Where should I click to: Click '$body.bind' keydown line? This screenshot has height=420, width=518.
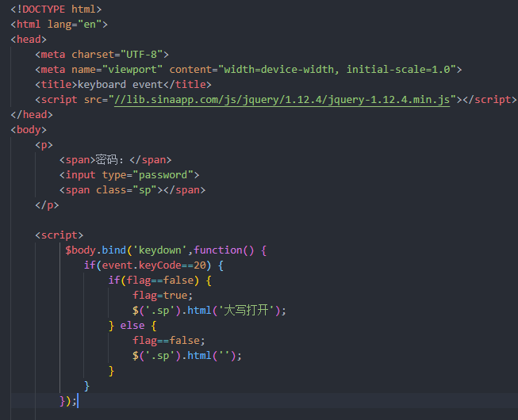[166, 250]
